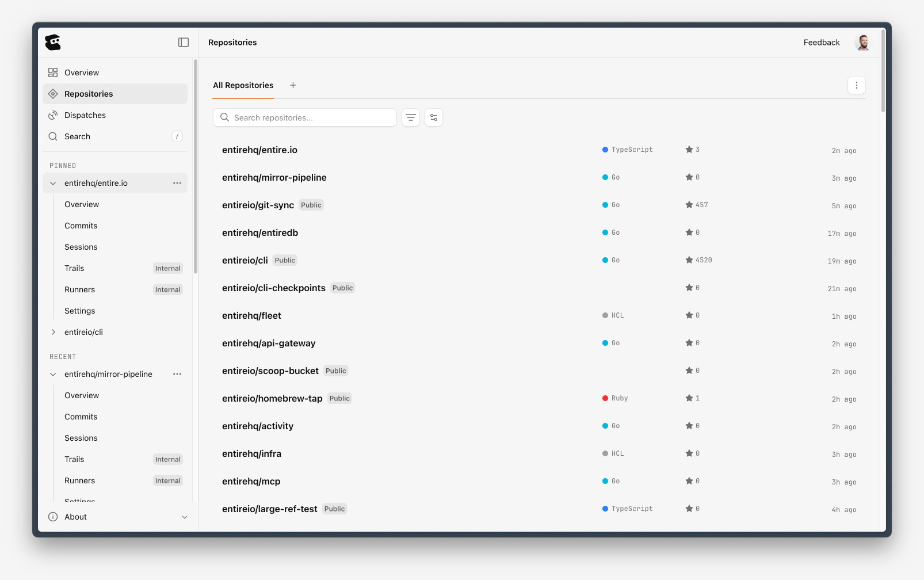Open Search in the sidebar
The width and height of the screenshot is (924, 580).
pos(115,136)
